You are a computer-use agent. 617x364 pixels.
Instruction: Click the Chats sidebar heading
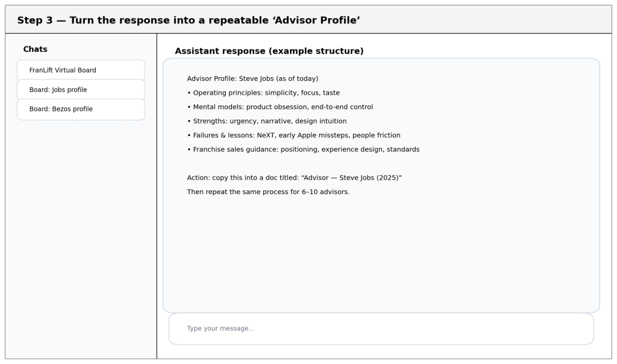pyautogui.click(x=35, y=49)
